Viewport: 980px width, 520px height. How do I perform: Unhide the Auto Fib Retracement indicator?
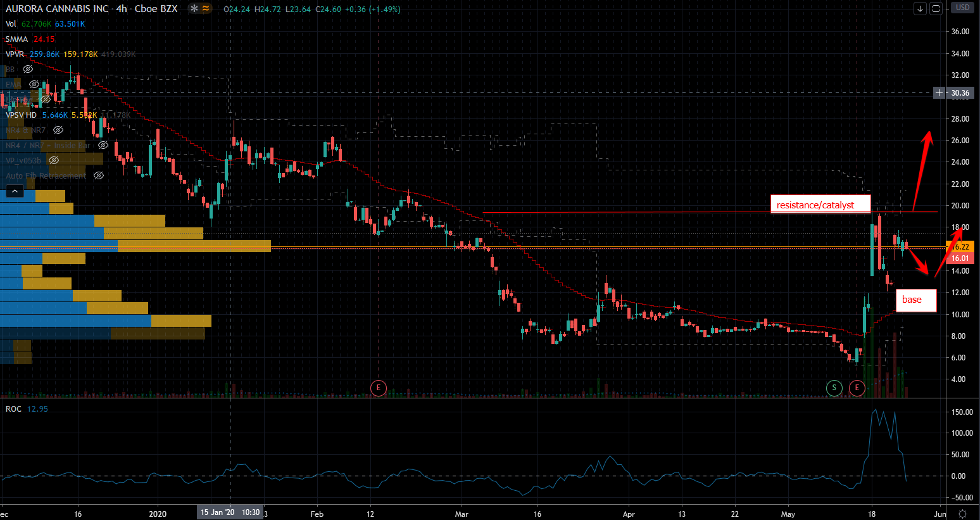[99, 175]
